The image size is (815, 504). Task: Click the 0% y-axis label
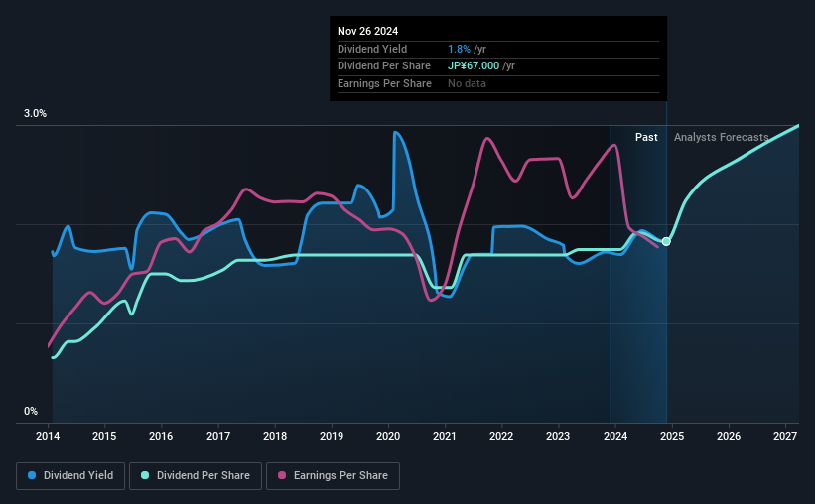pyautogui.click(x=31, y=411)
